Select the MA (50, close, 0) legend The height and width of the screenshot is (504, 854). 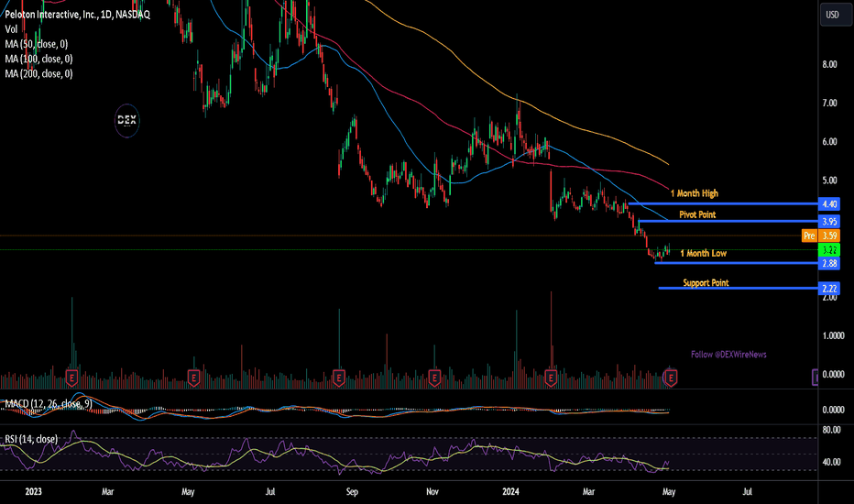point(37,44)
